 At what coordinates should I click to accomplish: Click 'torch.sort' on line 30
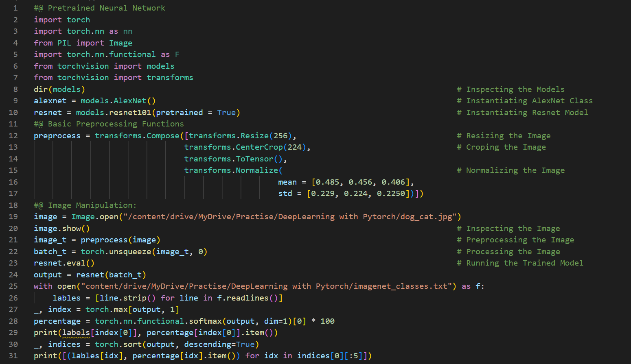point(118,344)
